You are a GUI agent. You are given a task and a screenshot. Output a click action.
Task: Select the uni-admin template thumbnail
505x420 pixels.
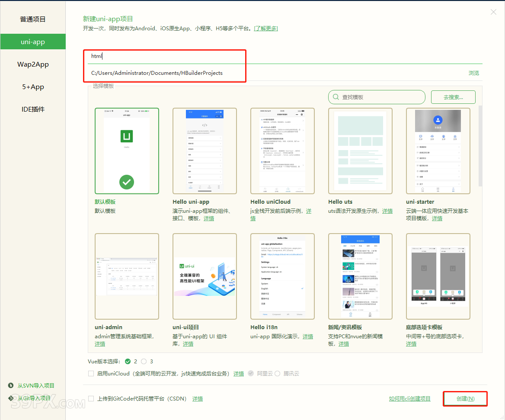127,276
